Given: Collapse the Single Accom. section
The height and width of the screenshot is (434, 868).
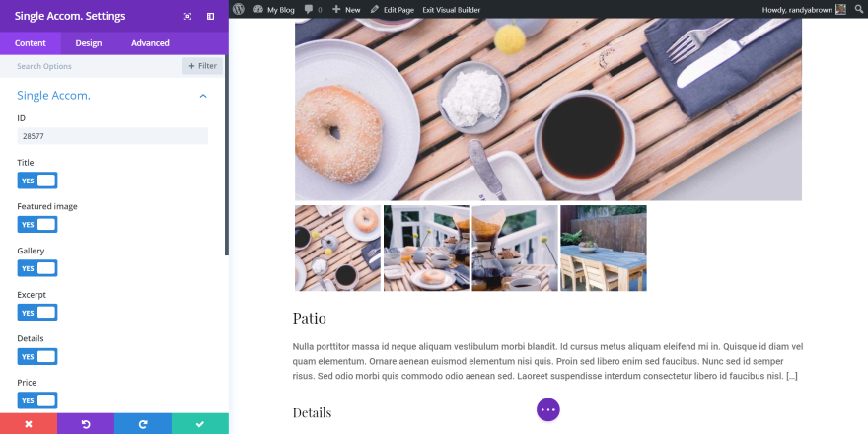Looking at the screenshot, I should [203, 96].
